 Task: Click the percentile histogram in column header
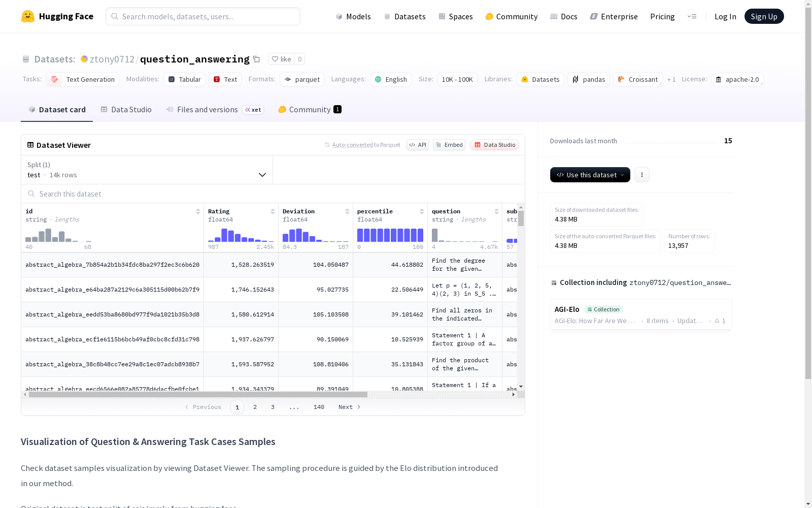click(x=390, y=235)
